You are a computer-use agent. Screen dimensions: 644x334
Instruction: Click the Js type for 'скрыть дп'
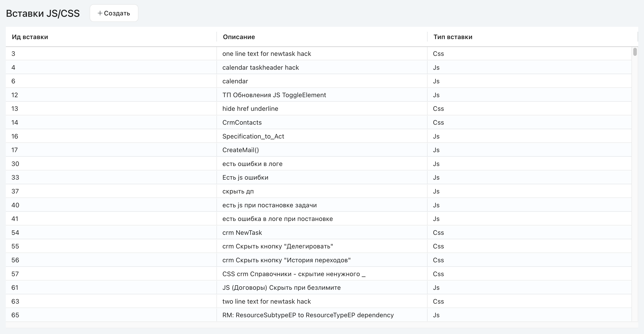(x=436, y=191)
